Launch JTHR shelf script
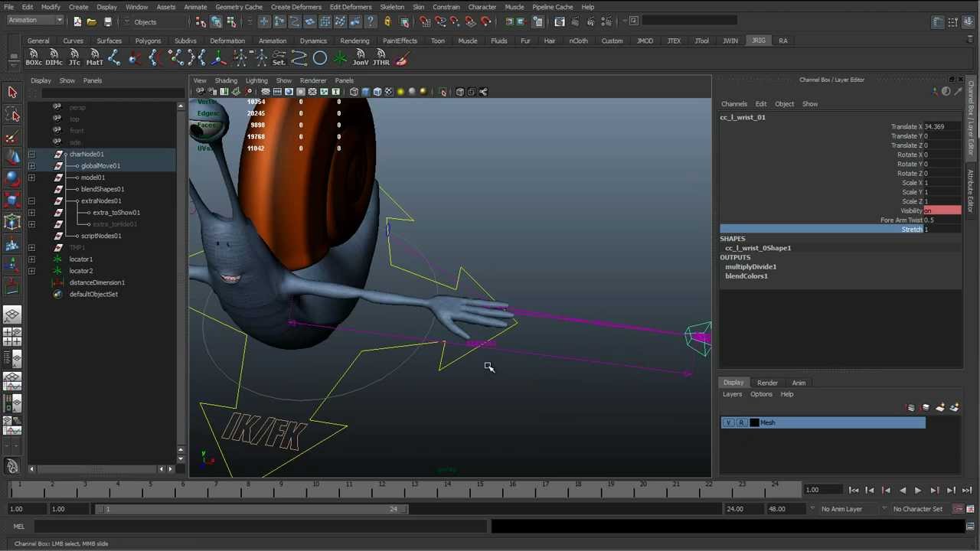980x551 pixels. 381,57
